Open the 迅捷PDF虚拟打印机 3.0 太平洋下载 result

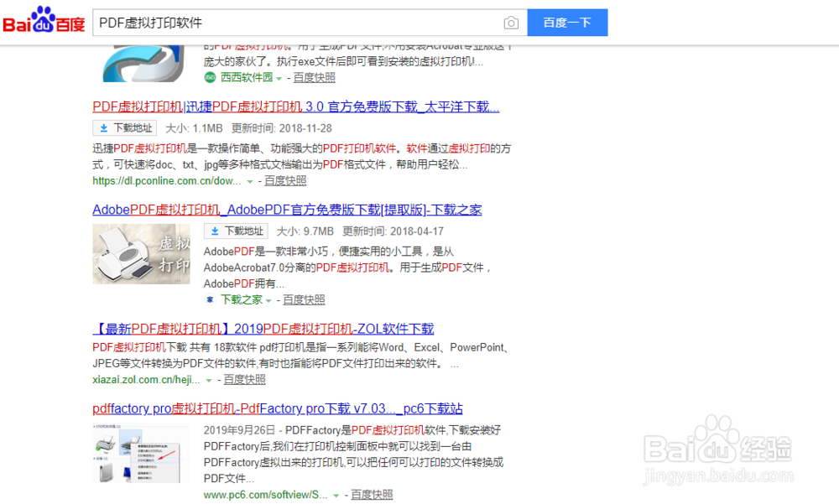[296, 107]
